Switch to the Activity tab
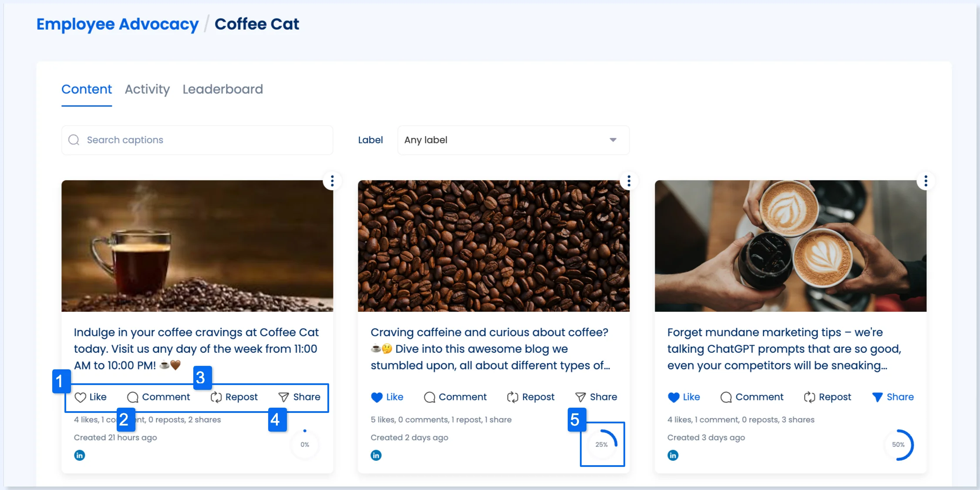The image size is (980, 490). [147, 89]
